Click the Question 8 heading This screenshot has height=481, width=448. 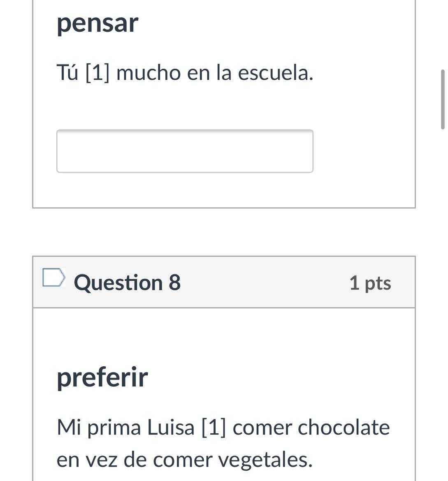click(127, 283)
